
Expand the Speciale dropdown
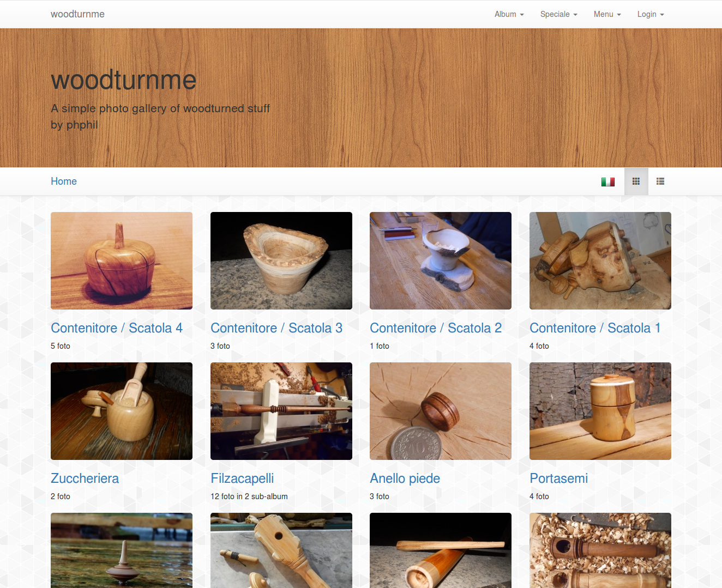coord(558,14)
